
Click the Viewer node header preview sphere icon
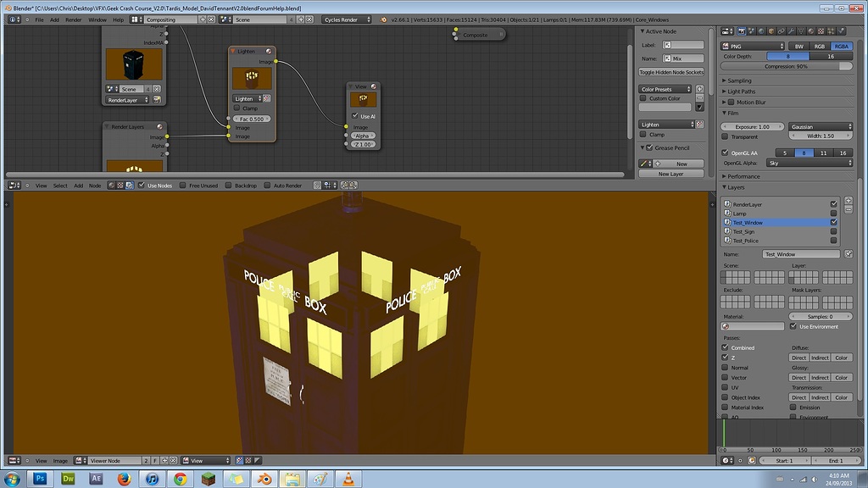point(374,86)
